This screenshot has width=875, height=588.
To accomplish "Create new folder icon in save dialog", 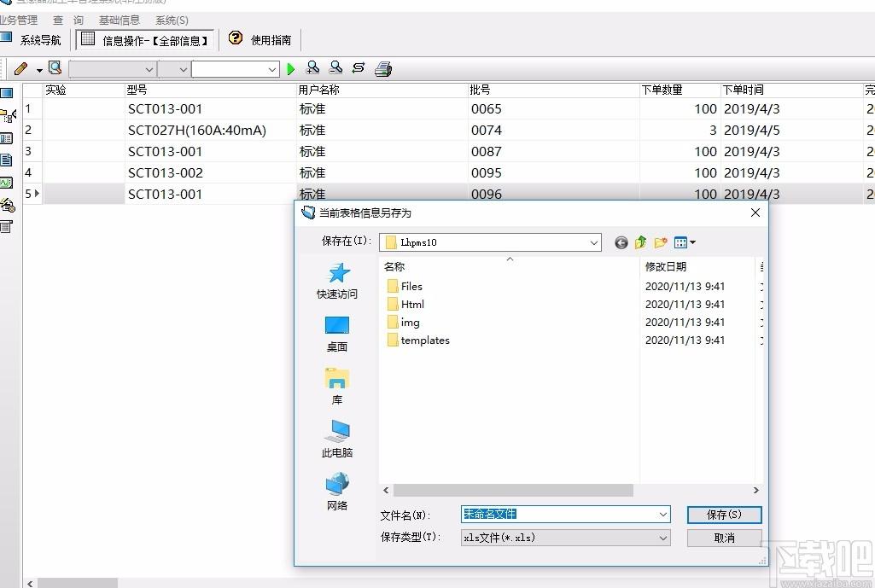I will coord(661,242).
